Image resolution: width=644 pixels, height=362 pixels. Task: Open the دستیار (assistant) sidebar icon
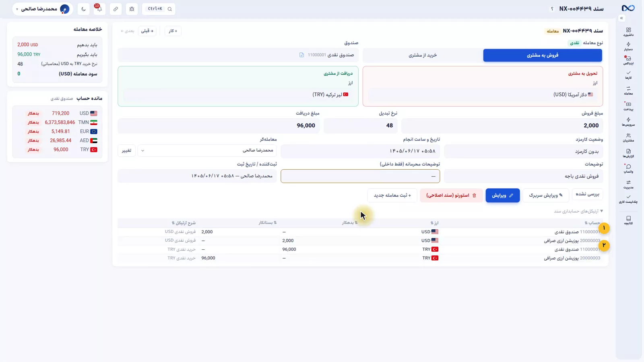628,46
